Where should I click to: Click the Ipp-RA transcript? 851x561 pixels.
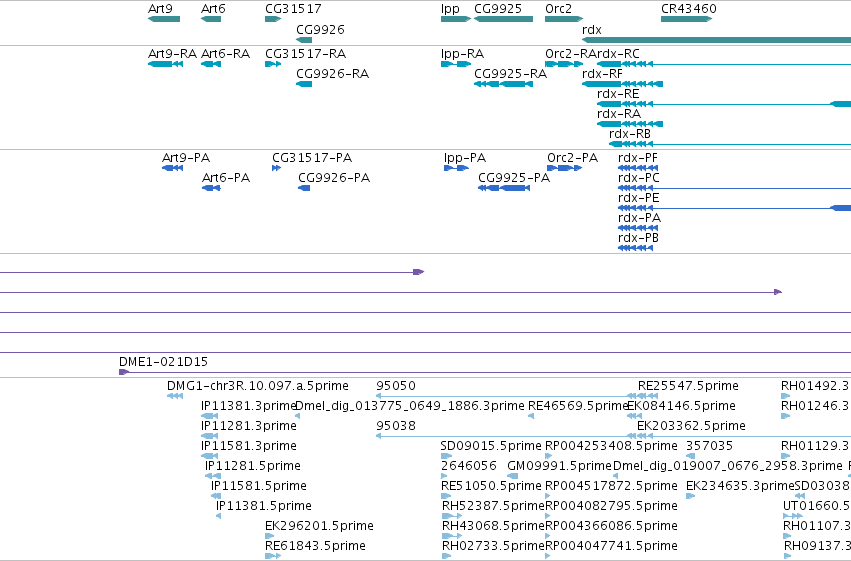coord(456,64)
